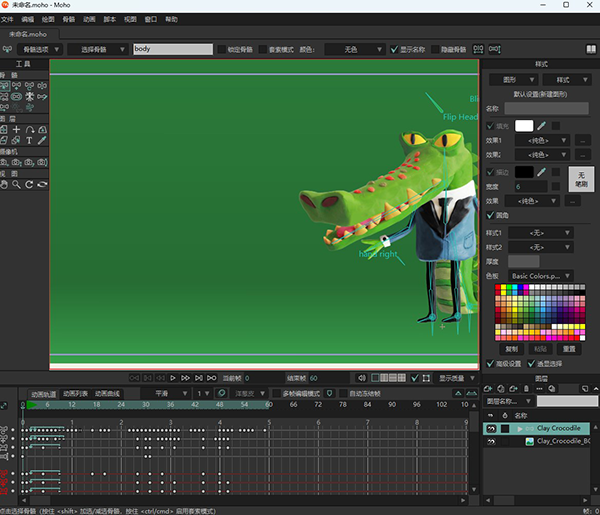Image resolution: width=600 pixels, height=515 pixels.
Task: Click the black stroke color swatch
Action: (524, 172)
